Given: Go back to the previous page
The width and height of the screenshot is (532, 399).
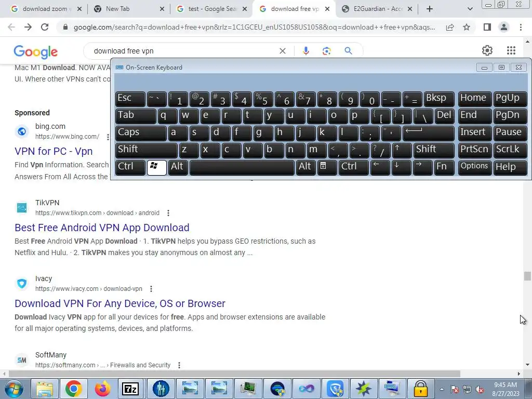Looking at the screenshot, I should [11, 27].
